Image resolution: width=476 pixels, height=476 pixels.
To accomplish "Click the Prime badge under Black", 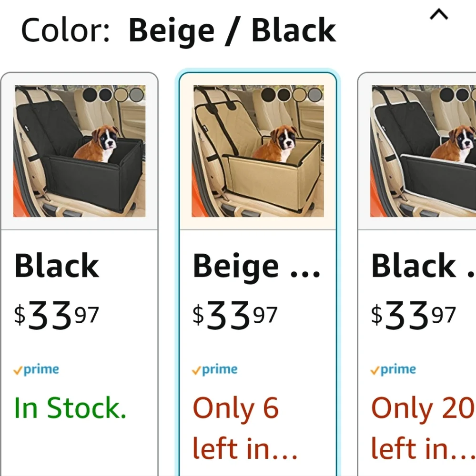I will [x=36, y=370].
